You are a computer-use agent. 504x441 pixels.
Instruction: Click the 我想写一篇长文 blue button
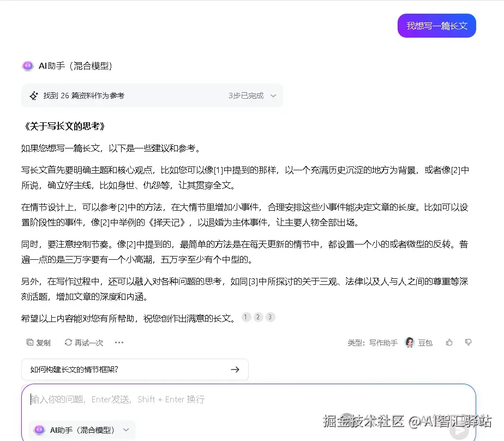point(436,25)
